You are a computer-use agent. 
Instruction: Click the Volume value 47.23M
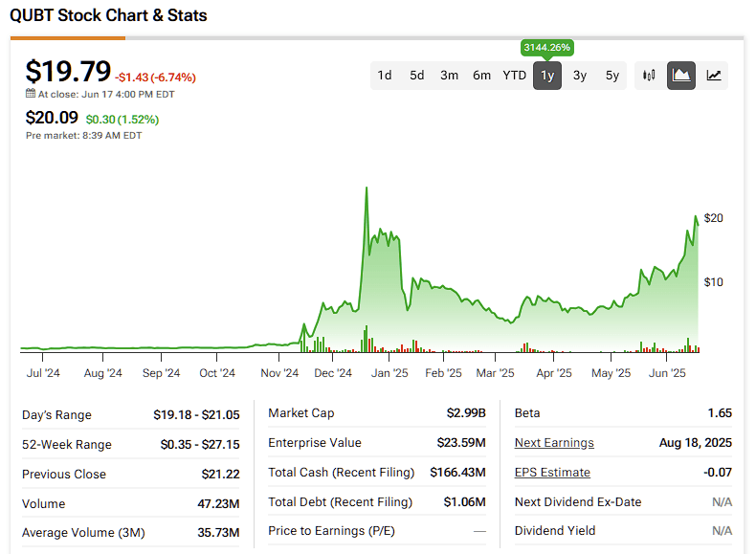pos(218,504)
